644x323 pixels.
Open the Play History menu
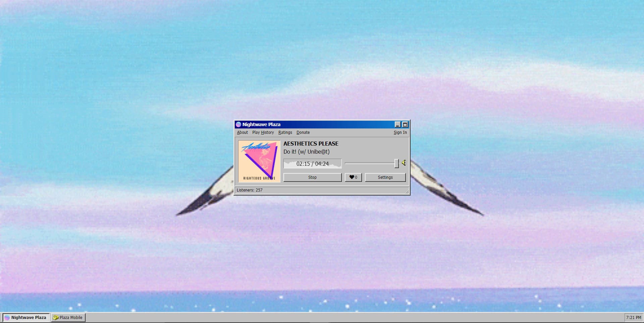pyautogui.click(x=263, y=132)
